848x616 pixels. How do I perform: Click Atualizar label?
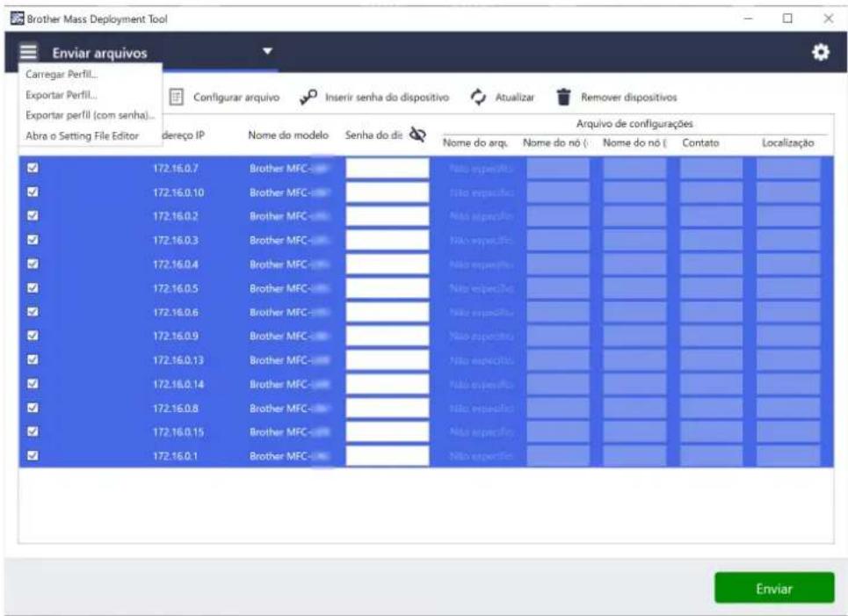click(514, 98)
